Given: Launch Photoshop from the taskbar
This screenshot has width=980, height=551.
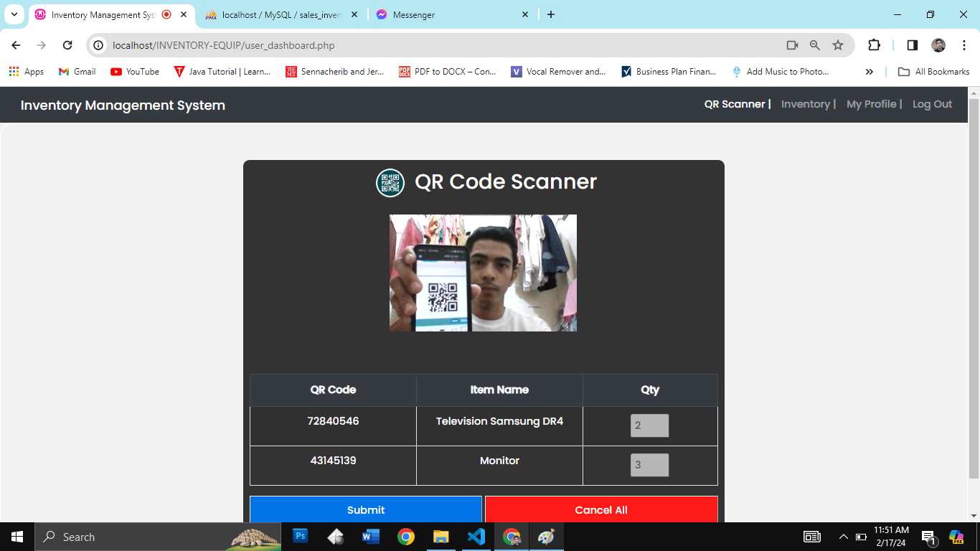Looking at the screenshot, I should click(300, 536).
